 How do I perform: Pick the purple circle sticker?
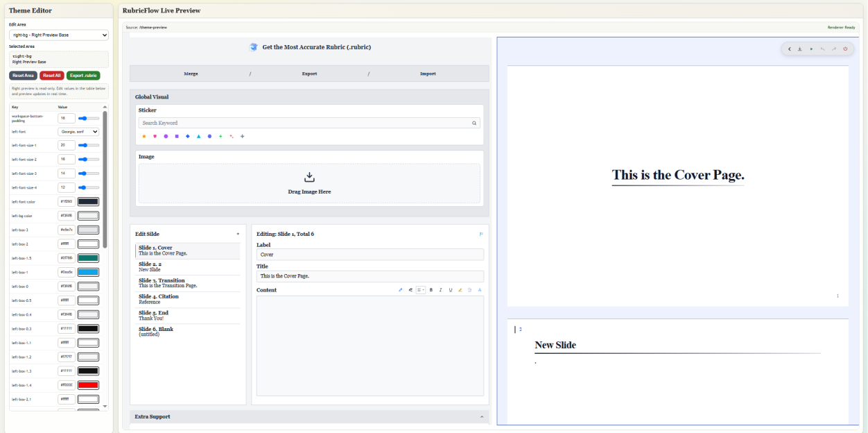tap(166, 137)
